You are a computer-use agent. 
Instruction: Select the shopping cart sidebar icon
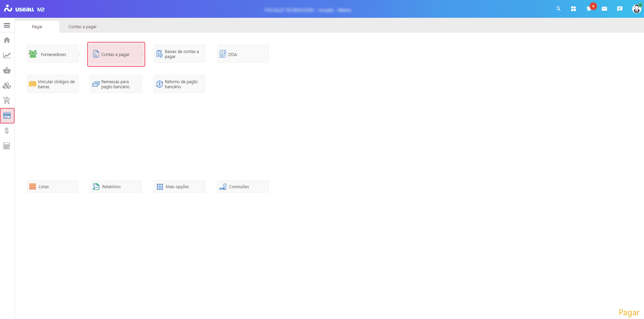(7, 100)
